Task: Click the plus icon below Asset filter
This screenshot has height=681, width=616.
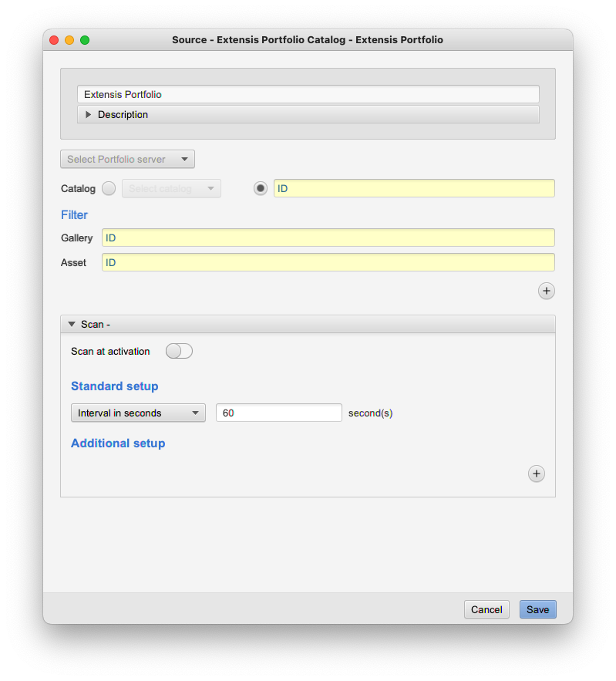Action: pyautogui.click(x=546, y=291)
